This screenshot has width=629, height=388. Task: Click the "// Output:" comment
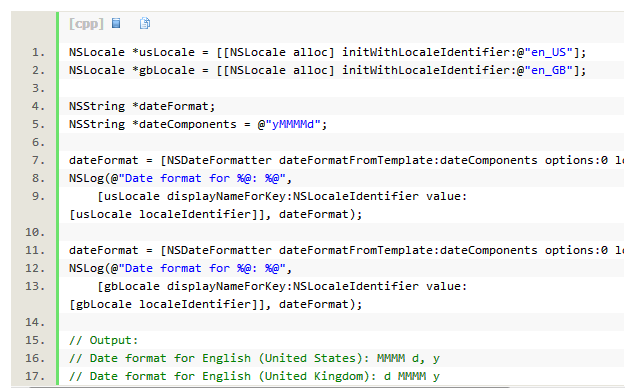click(103, 340)
